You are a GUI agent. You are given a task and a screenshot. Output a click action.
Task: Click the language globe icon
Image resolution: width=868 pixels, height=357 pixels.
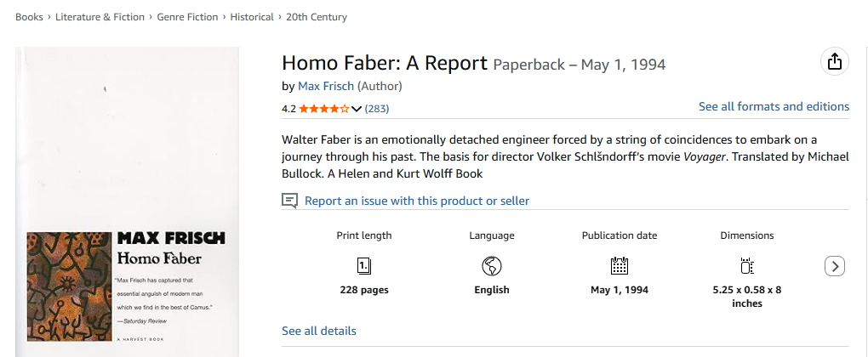pyautogui.click(x=491, y=266)
